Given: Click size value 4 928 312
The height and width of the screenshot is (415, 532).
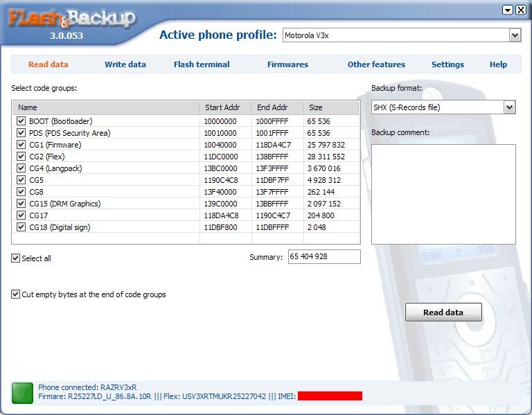Looking at the screenshot, I should (x=324, y=180).
